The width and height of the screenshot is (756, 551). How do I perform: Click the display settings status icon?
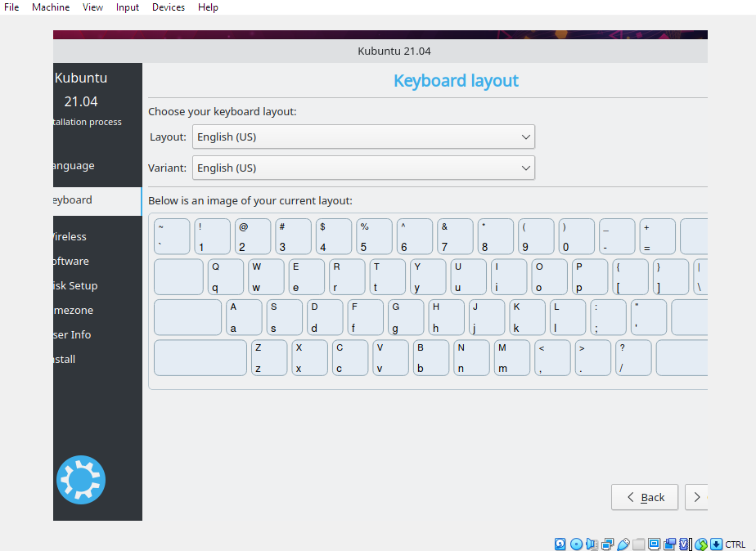655,544
